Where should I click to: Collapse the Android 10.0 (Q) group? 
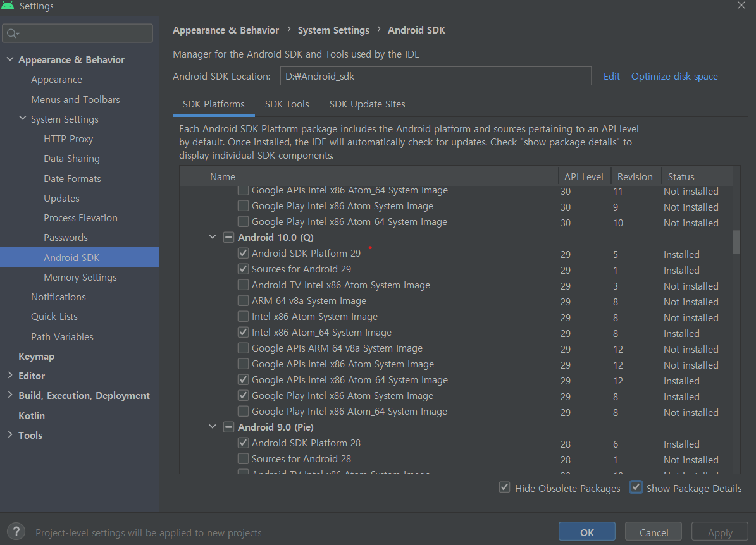point(213,237)
